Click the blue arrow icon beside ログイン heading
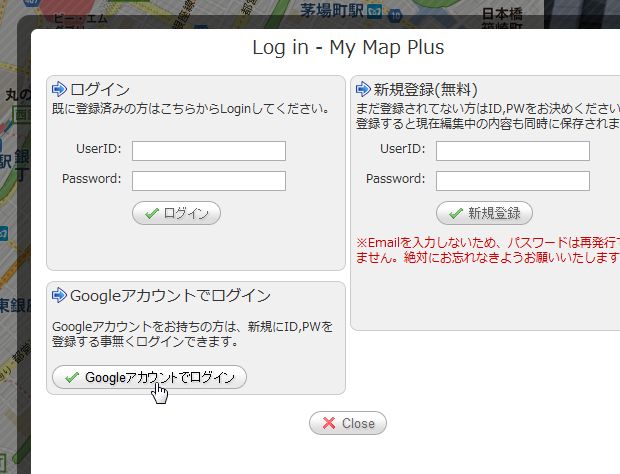This screenshot has width=620, height=474. point(59,89)
